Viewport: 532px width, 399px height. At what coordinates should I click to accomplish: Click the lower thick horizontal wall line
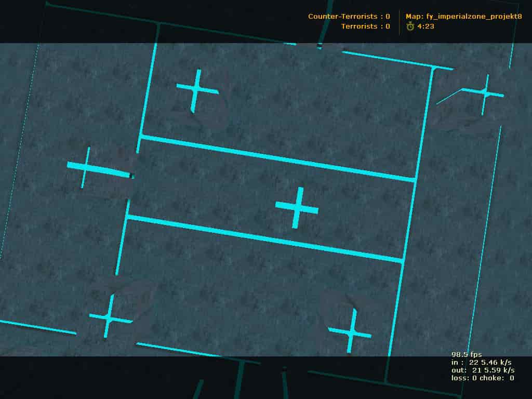[264, 239]
